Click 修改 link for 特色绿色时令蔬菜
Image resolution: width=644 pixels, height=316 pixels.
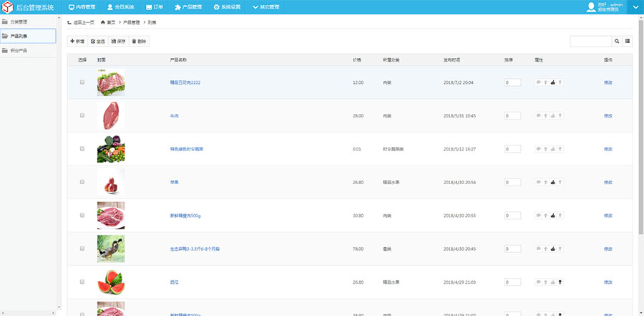coord(608,149)
